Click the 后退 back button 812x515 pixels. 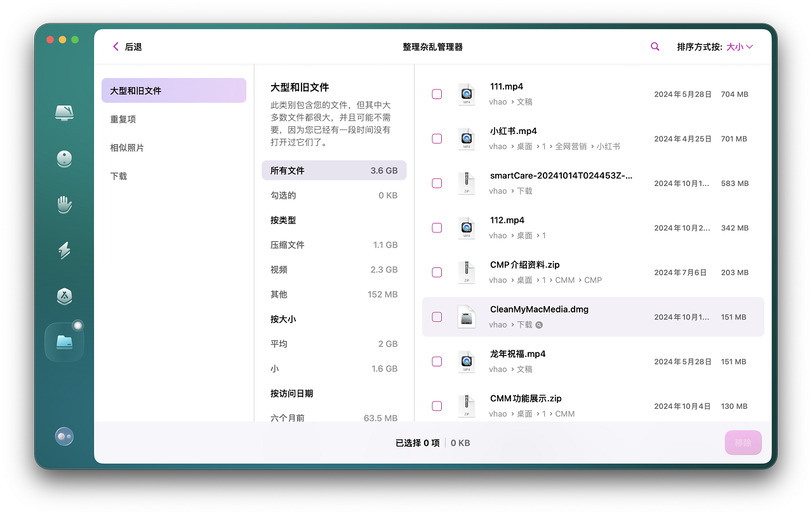click(127, 46)
